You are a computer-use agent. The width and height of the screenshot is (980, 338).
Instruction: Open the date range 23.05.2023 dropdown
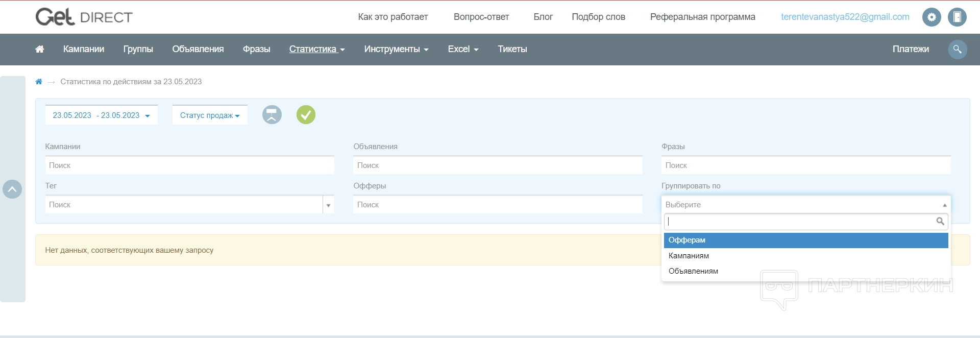pos(101,115)
